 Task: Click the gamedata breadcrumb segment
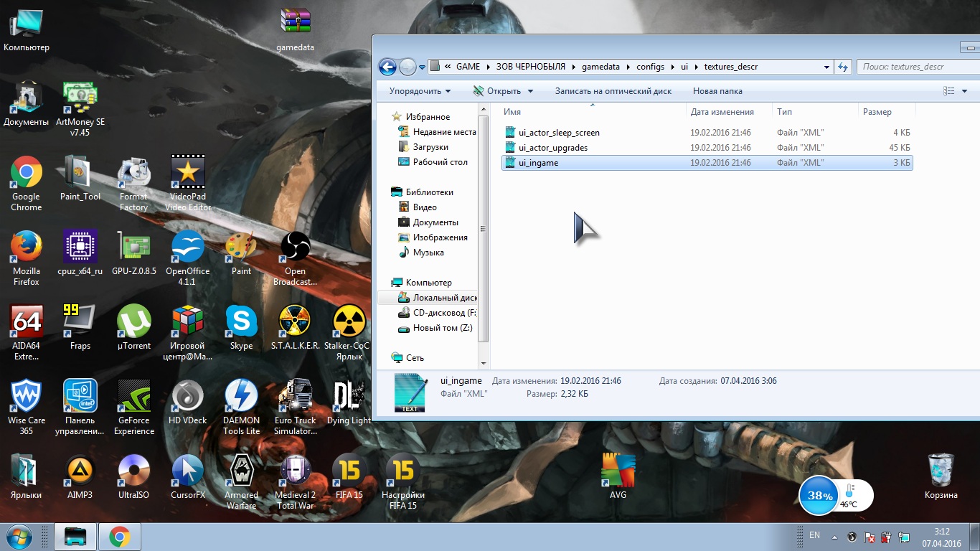pyautogui.click(x=599, y=67)
